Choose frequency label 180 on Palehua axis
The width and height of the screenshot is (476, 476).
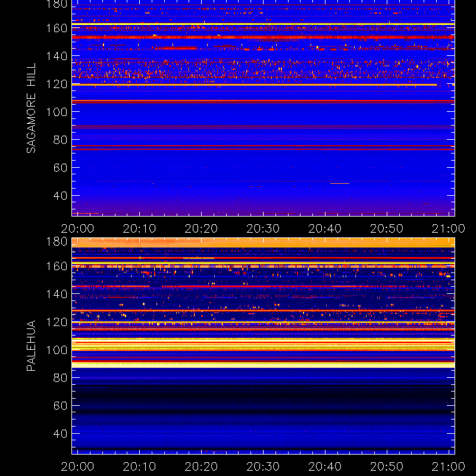click(57, 242)
